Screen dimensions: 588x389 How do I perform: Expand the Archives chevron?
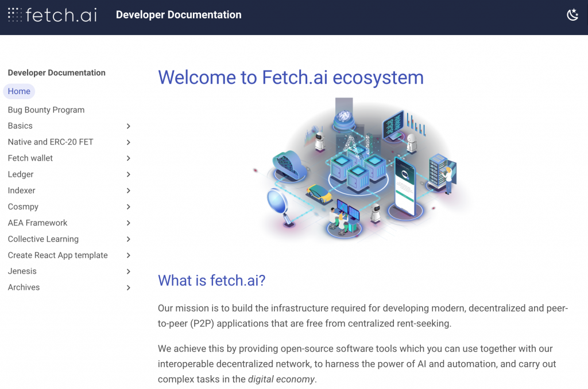(128, 287)
